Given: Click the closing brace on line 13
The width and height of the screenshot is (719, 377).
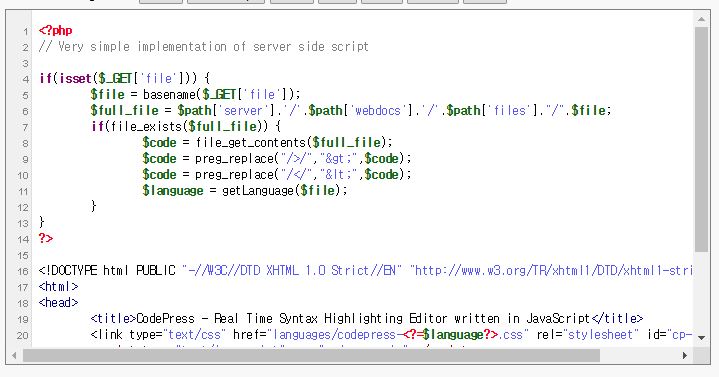Looking at the screenshot, I should point(42,222).
